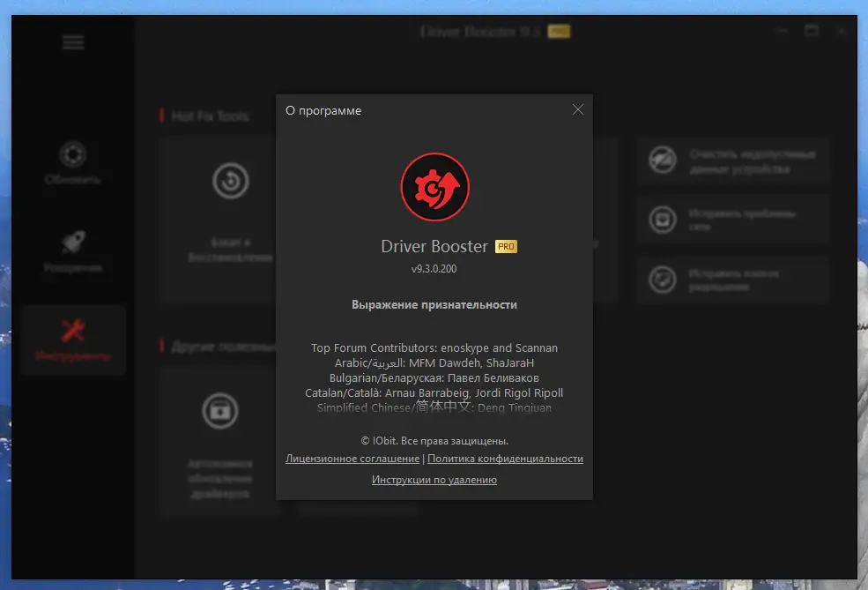Click the version text v9.3.0.200
This screenshot has width=868, height=590.
click(x=434, y=269)
